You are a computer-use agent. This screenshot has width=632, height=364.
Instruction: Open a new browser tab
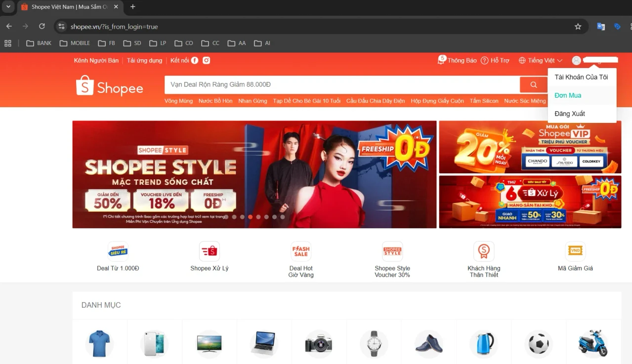point(133,7)
